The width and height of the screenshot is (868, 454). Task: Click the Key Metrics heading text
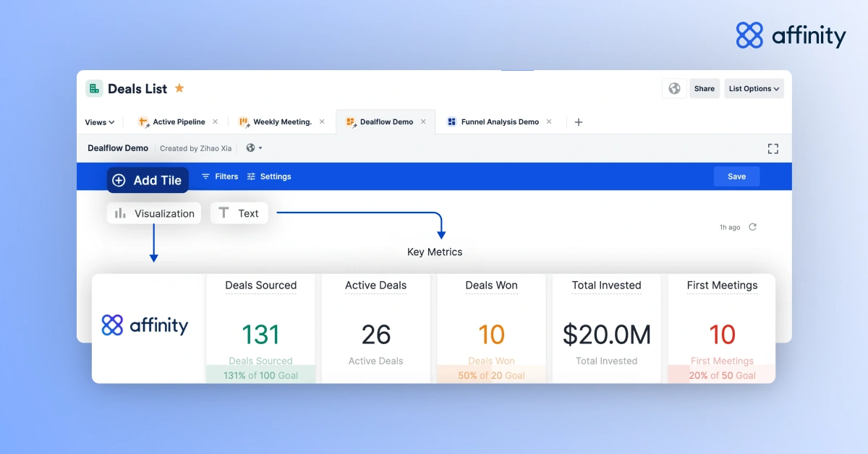435,252
